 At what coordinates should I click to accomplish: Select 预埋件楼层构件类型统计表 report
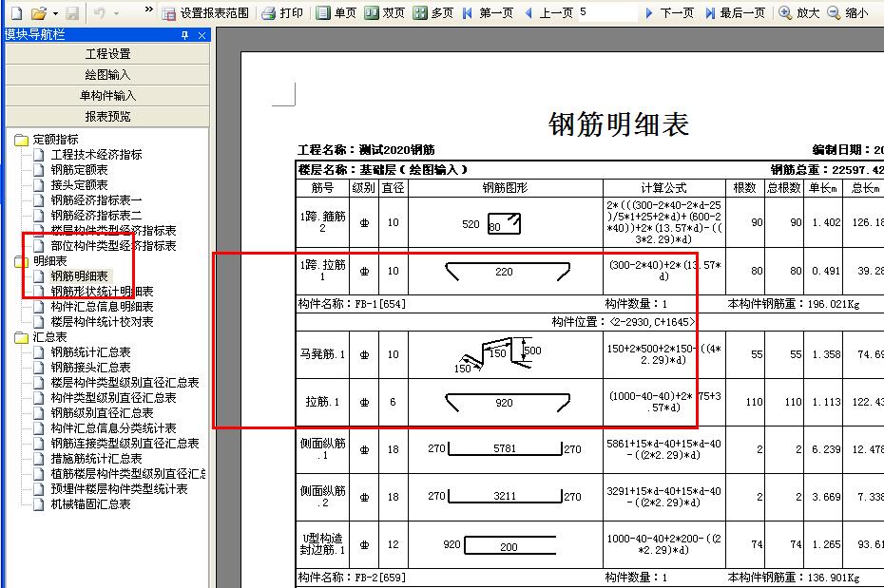click(120, 489)
